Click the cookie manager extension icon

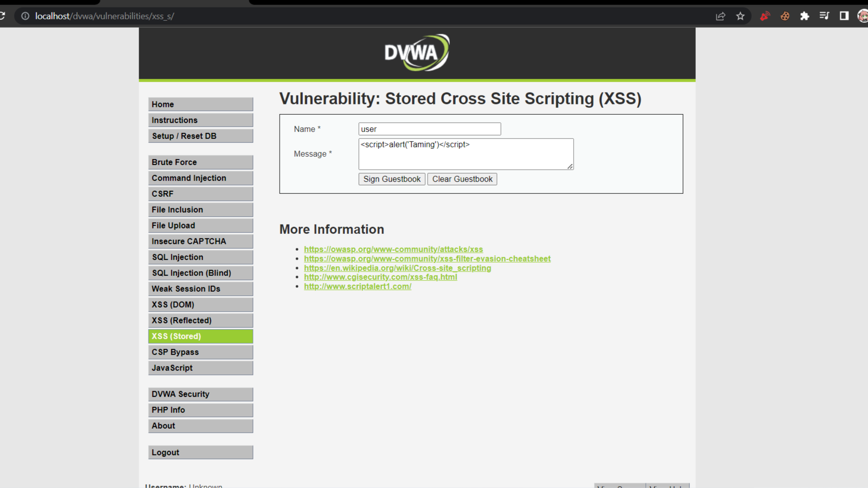click(785, 16)
